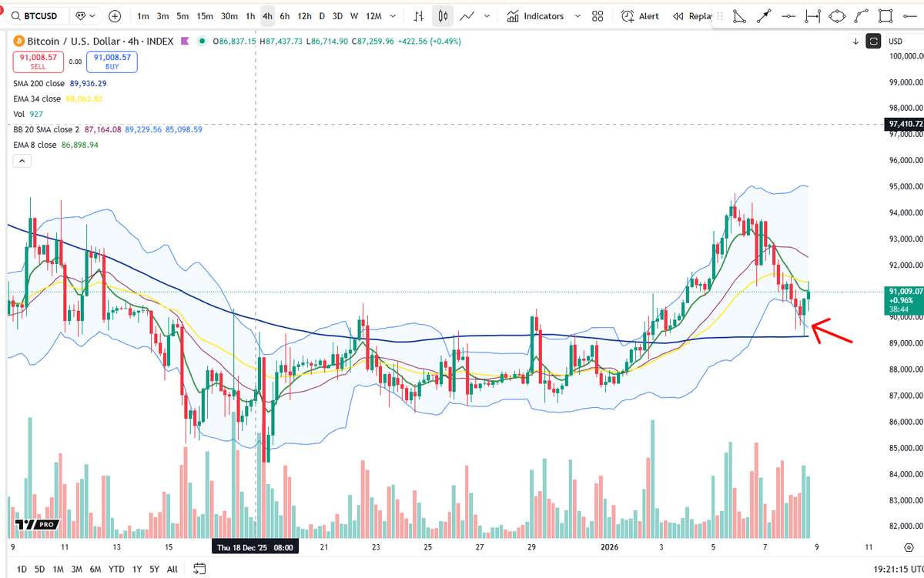Select the Bars chart style icon
Image resolution: width=924 pixels, height=578 pixels.
point(419,15)
